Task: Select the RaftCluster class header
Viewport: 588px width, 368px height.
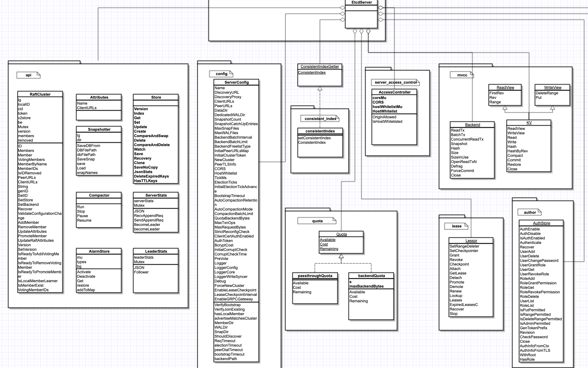Action: coord(40,94)
